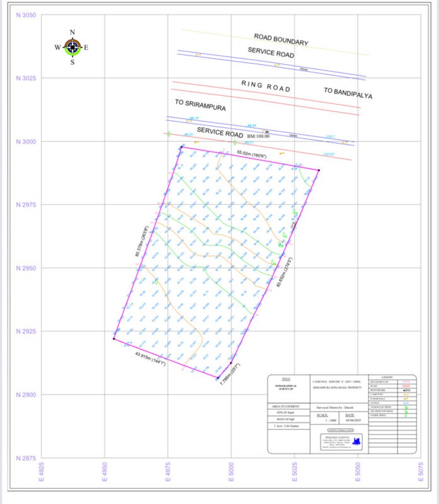
Task: Click the 'E 5050' easting label
Action: click(358, 472)
